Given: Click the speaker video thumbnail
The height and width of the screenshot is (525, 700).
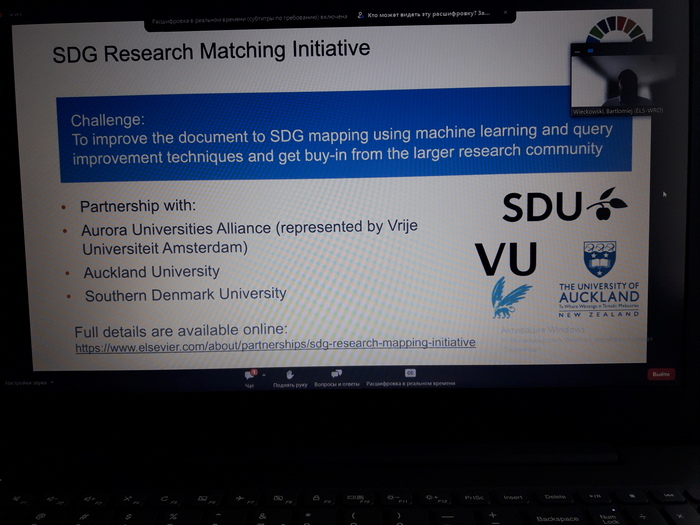Looking at the screenshot, I should pyautogui.click(x=613, y=80).
